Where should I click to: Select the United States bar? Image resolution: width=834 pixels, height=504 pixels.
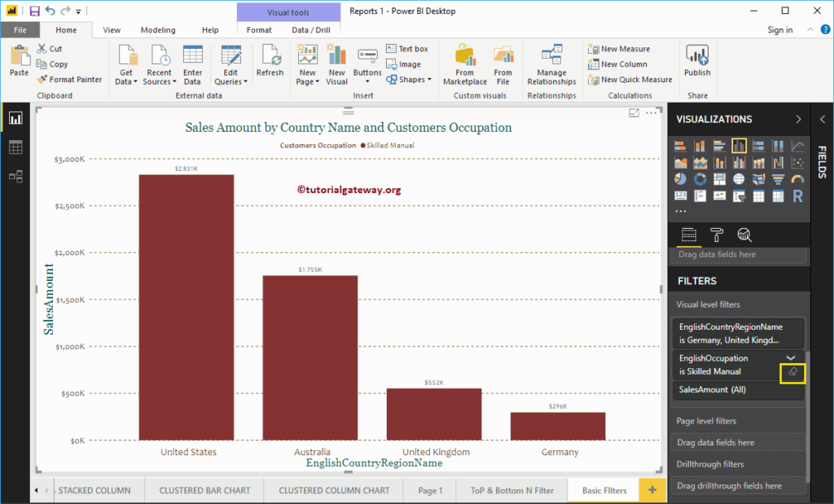187,307
